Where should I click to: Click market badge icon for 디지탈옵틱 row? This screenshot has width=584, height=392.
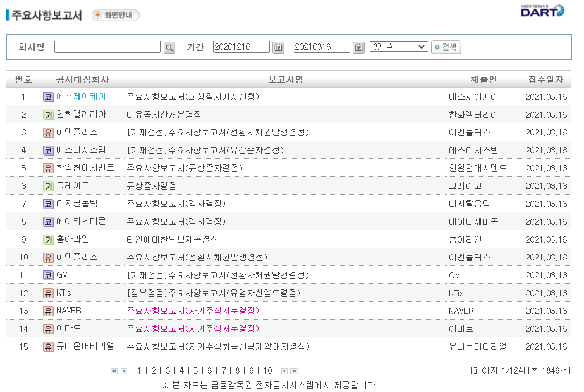pos(48,204)
